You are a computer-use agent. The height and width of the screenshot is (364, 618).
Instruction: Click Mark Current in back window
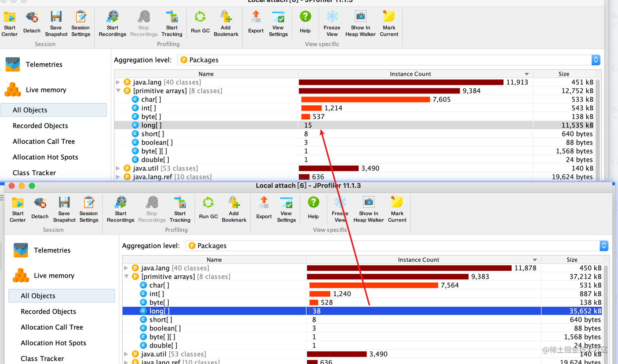pos(389,23)
